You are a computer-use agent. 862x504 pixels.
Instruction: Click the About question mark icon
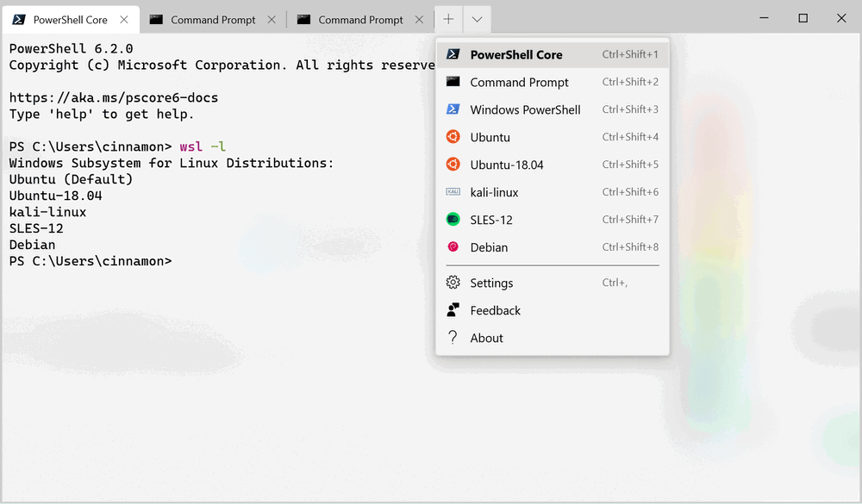coord(453,338)
